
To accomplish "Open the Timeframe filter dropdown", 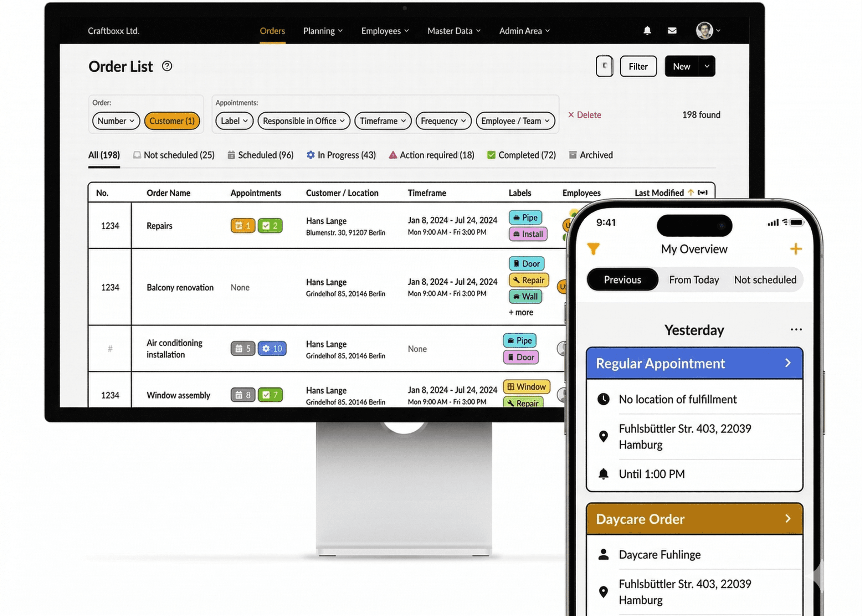I will pos(382,121).
